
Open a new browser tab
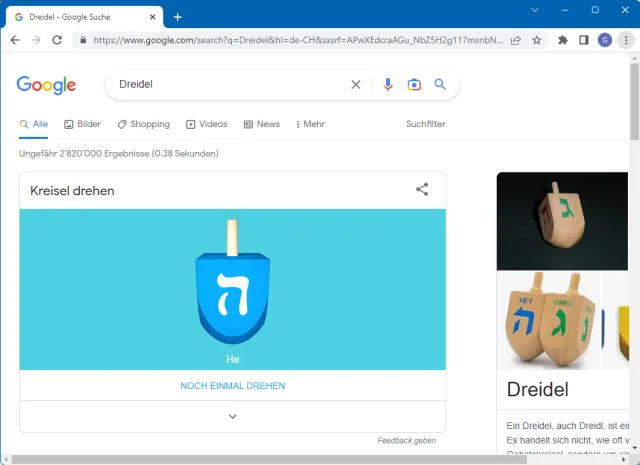[177, 16]
